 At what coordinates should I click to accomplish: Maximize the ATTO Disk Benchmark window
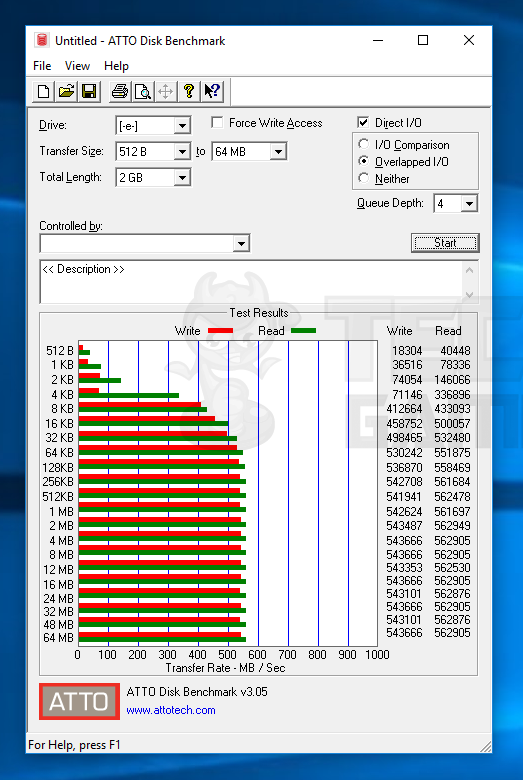(423, 40)
